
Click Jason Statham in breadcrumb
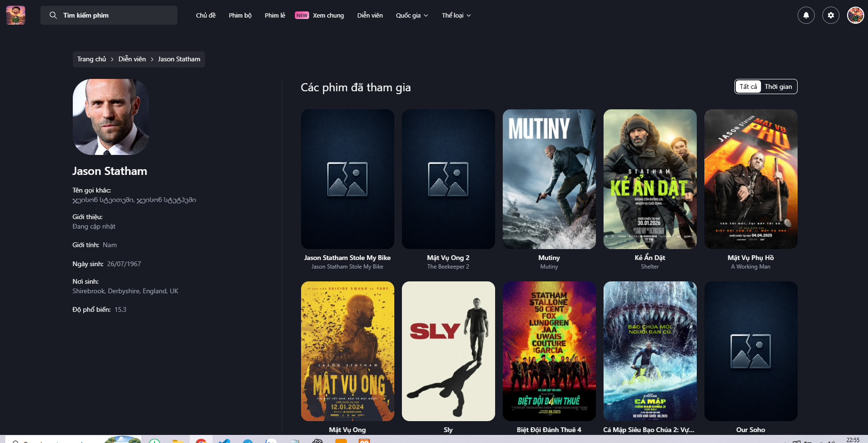point(179,59)
